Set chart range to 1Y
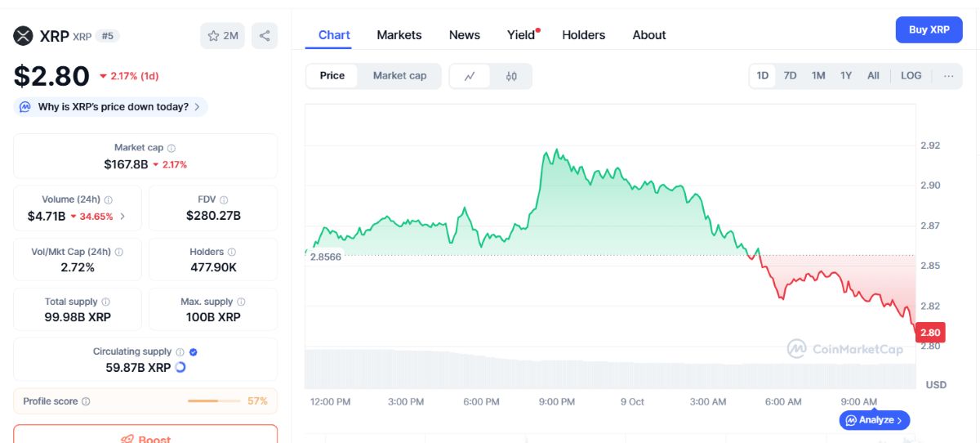The image size is (980, 443). [x=846, y=75]
